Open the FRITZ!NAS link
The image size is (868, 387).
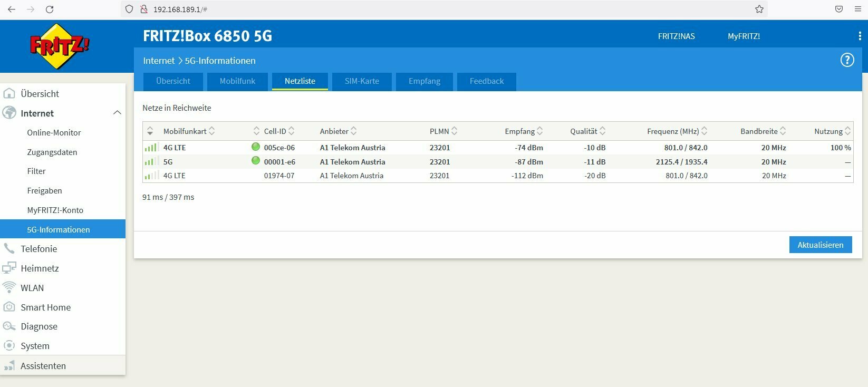[676, 36]
